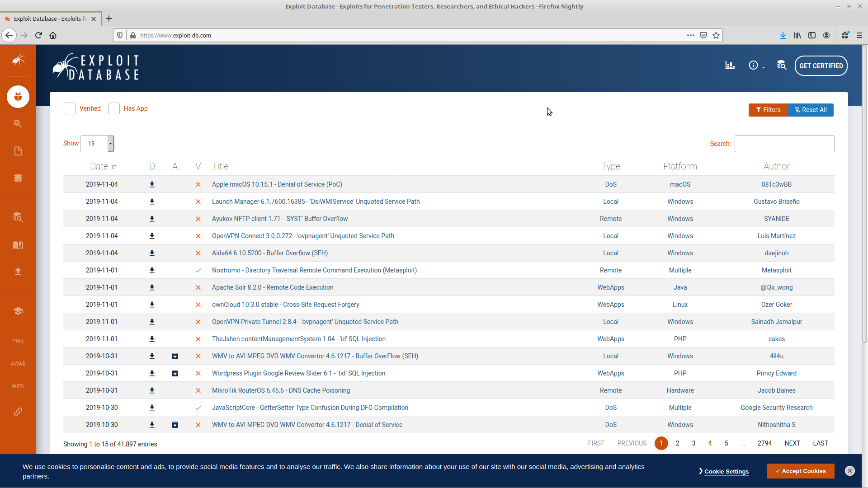
Task: Click the submit upload icon in sidebar
Action: (x=18, y=272)
